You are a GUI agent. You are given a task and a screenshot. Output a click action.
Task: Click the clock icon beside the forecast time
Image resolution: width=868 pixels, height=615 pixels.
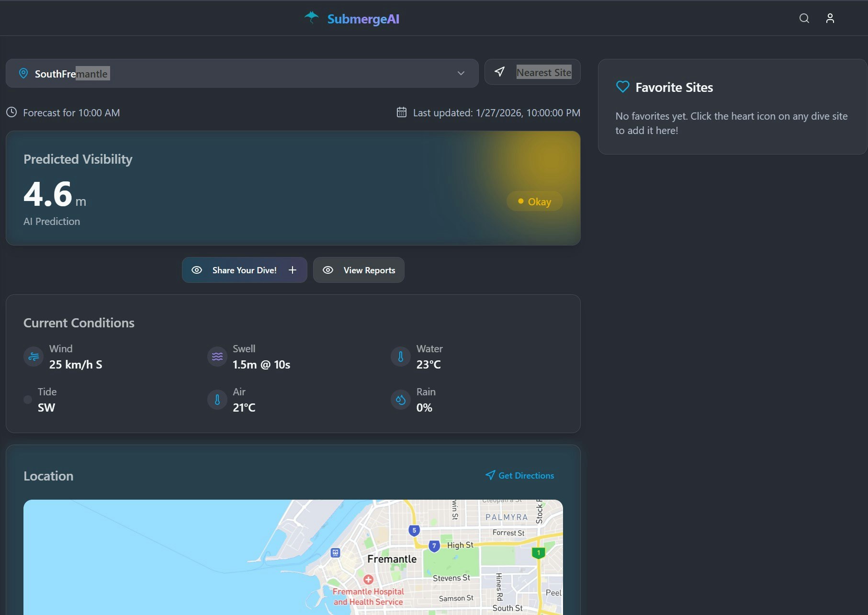(11, 112)
